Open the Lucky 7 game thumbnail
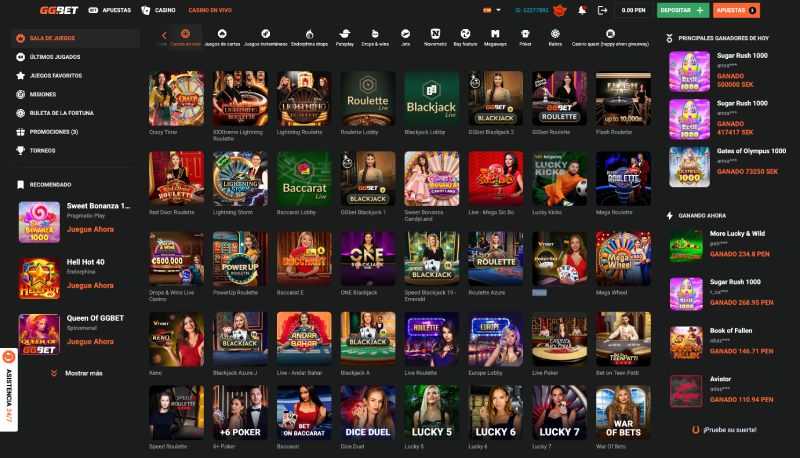Screen dimensions: 800x458 point(560,413)
